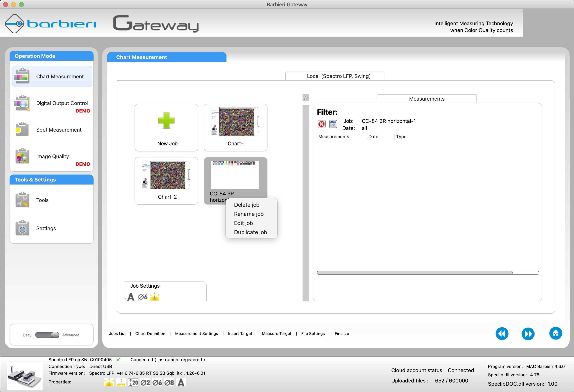The width and height of the screenshot is (574, 392).
Task: Click the Measurements list horizontal scrollbar
Action: coord(428,273)
